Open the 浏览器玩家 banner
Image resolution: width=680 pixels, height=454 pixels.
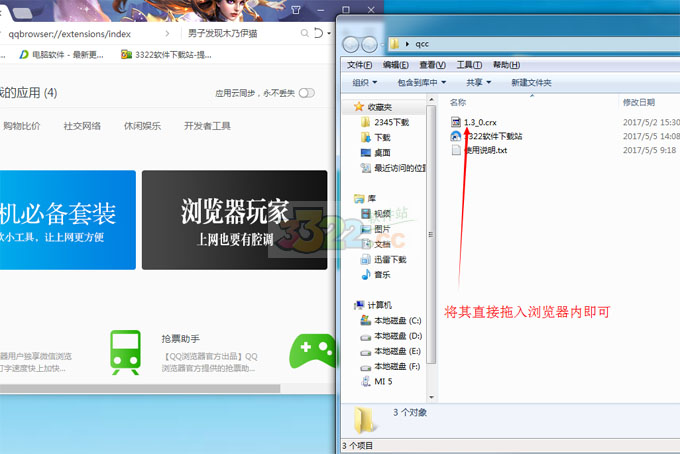click(235, 220)
